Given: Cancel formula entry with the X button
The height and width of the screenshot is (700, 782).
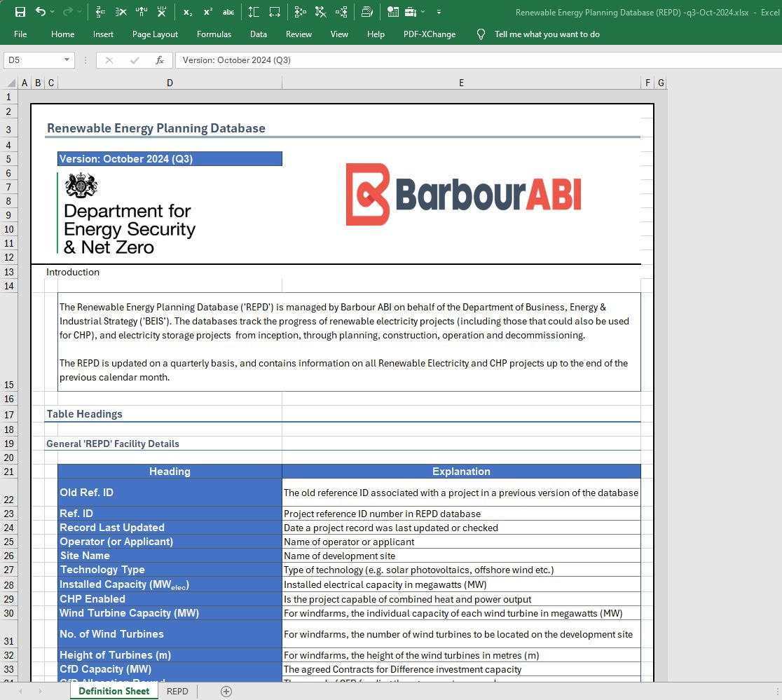Looking at the screenshot, I should (109, 60).
